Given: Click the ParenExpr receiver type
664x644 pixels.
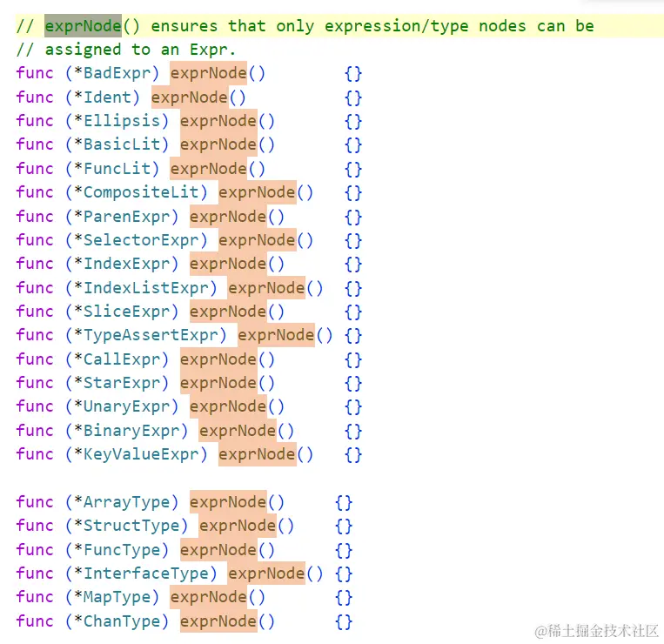Looking at the screenshot, I should tap(126, 217).
